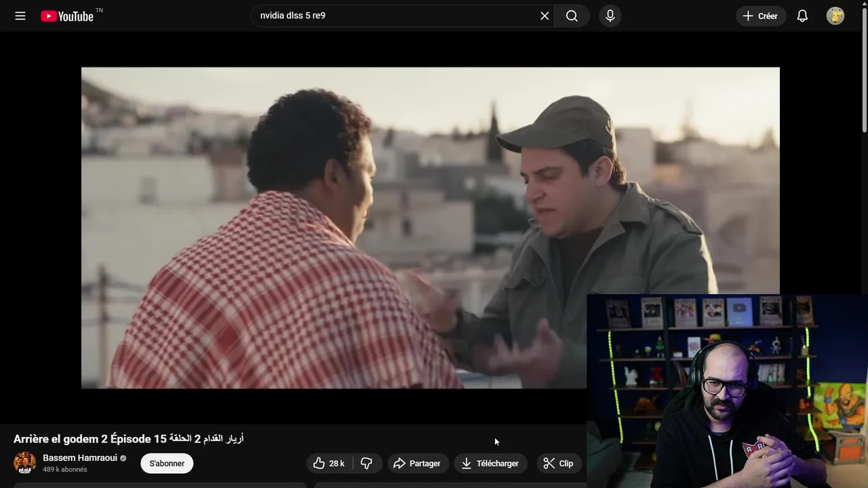The image size is (868, 488).
Task: Open the Bassem Hamraoui channel name
Action: [80, 458]
